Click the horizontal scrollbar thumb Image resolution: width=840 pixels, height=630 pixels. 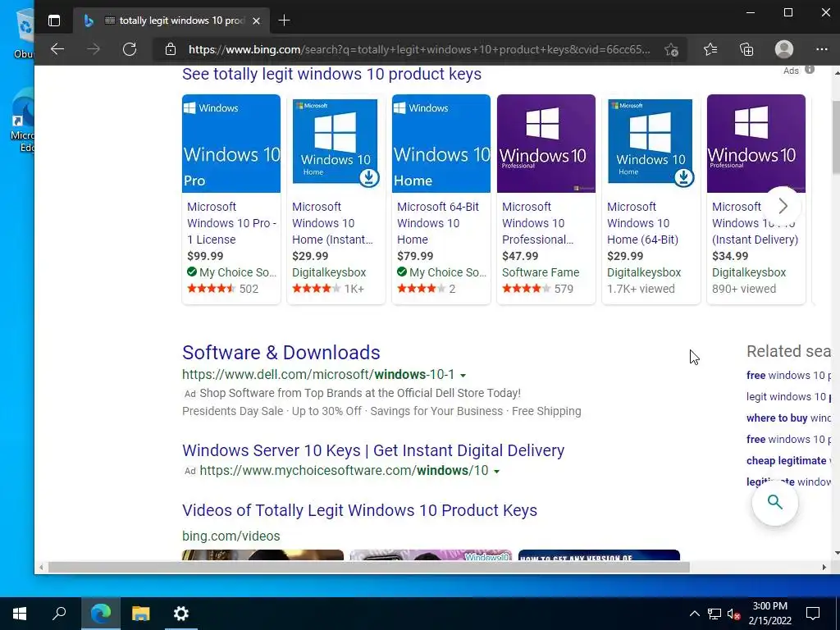point(368,568)
